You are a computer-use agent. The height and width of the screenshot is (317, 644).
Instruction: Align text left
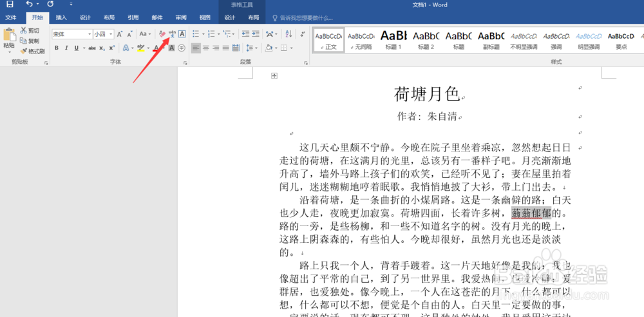click(x=196, y=48)
